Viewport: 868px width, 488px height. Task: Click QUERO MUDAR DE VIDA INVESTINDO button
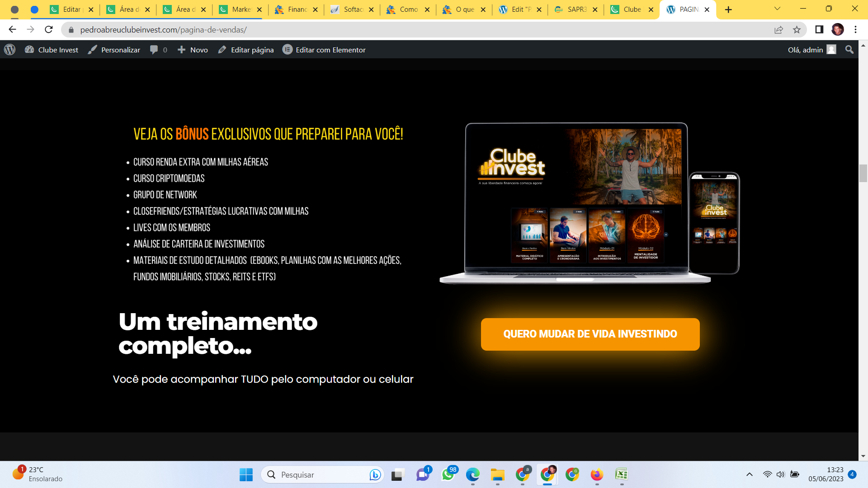(x=590, y=334)
